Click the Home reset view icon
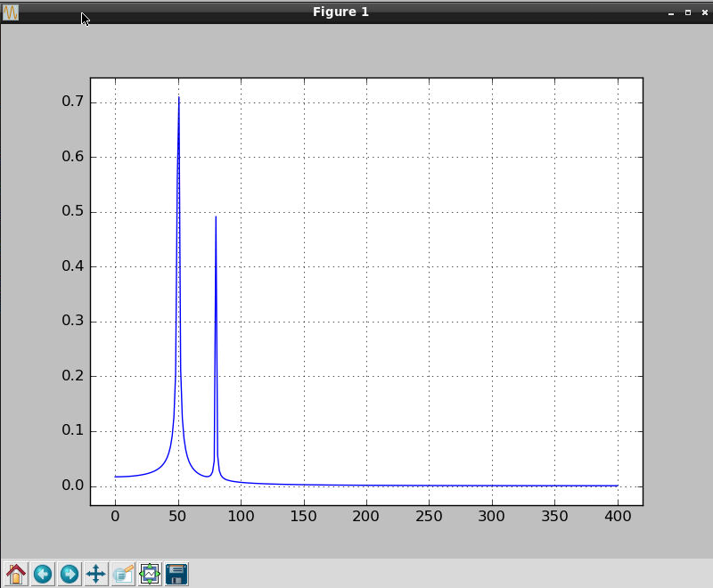 [x=16, y=574]
